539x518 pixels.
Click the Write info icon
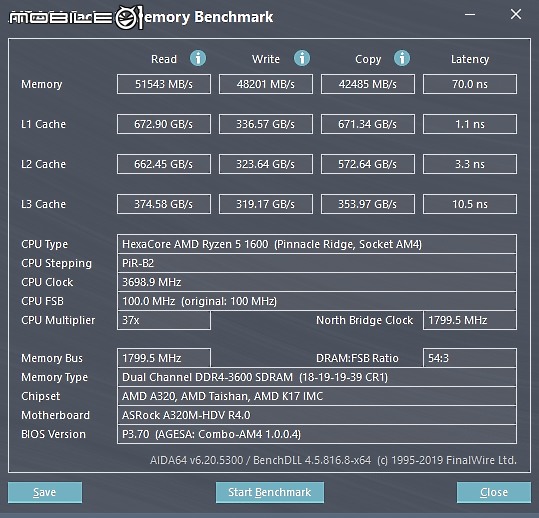[x=302, y=58]
